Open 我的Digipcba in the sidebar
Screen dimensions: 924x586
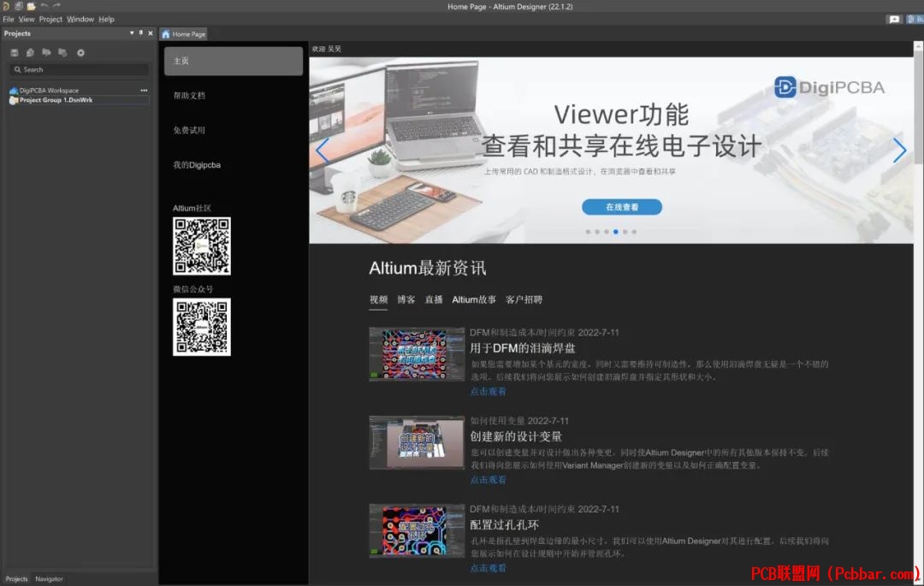[197, 165]
